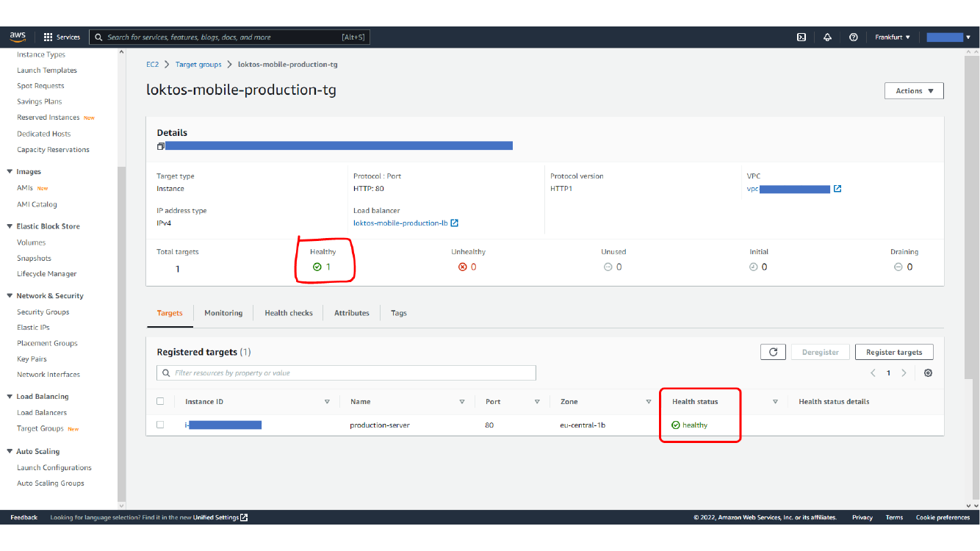Open load balancer external link icon

click(x=455, y=223)
